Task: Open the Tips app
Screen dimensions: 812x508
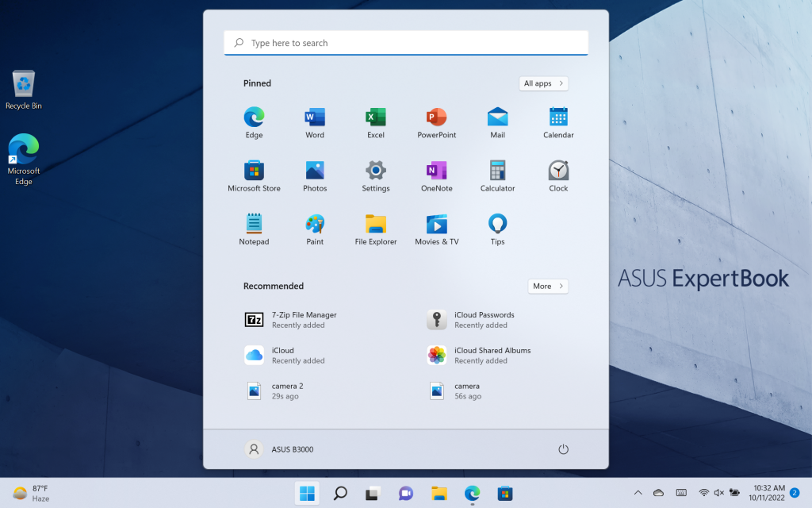Action: (x=497, y=229)
